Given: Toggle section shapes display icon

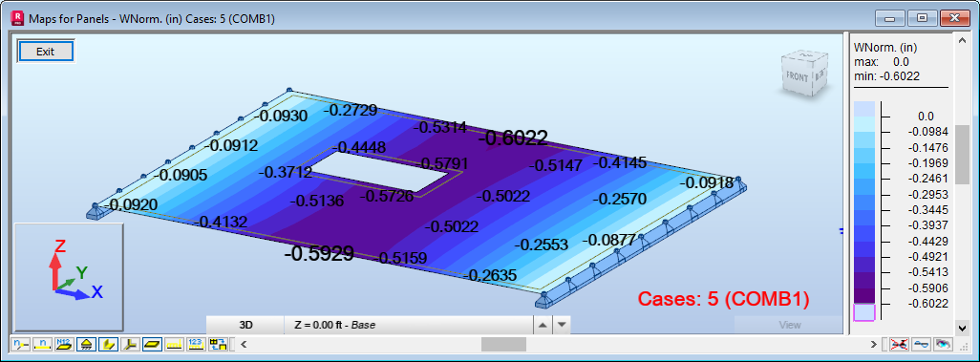Looking at the screenshot, I should 108,344.
